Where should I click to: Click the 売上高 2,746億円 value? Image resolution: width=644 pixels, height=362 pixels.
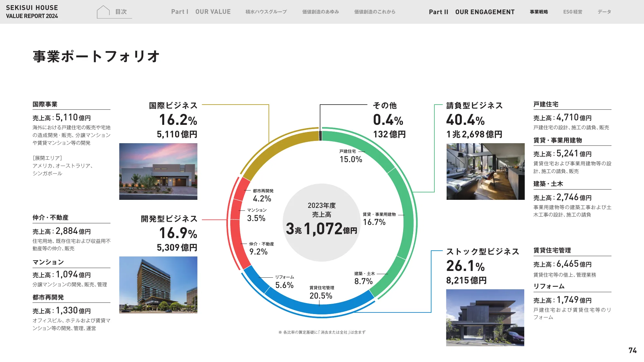[563, 197]
